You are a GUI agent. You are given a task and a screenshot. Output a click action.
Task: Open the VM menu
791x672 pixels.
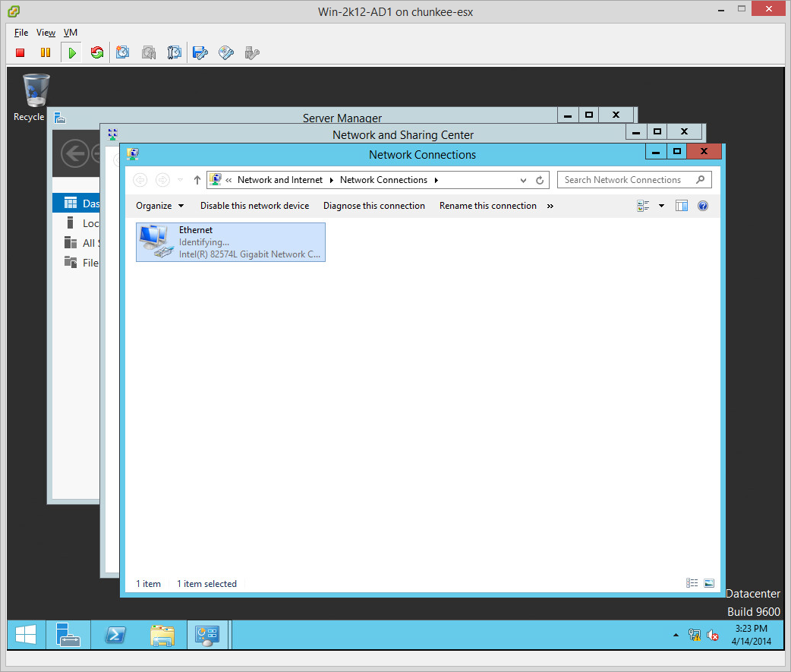click(71, 33)
